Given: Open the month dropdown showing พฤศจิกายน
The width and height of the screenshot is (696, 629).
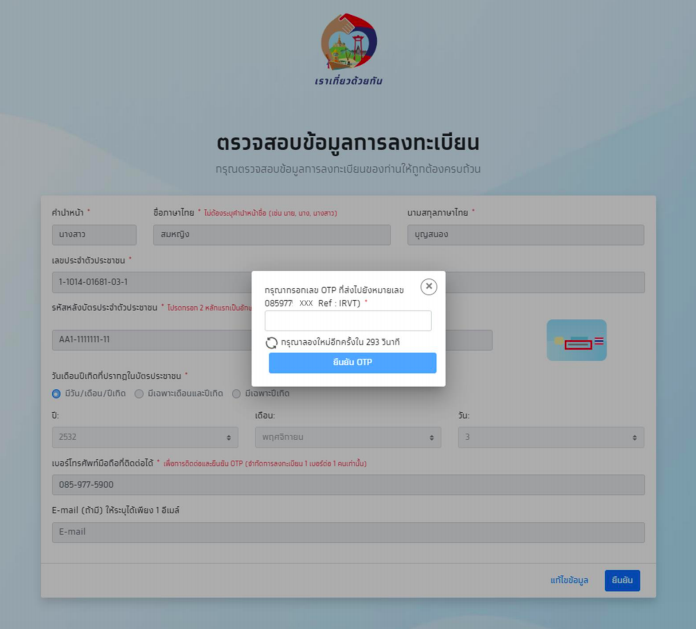Looking at the screenshot, I should 348,437.
